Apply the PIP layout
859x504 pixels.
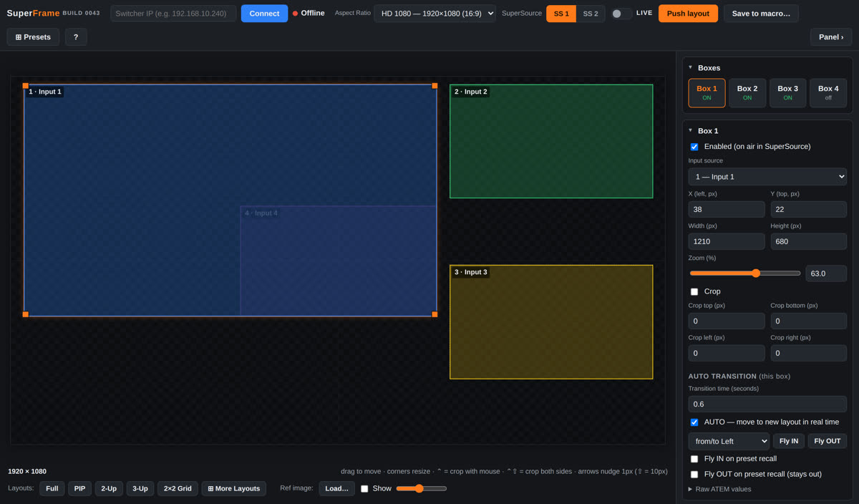79,488
